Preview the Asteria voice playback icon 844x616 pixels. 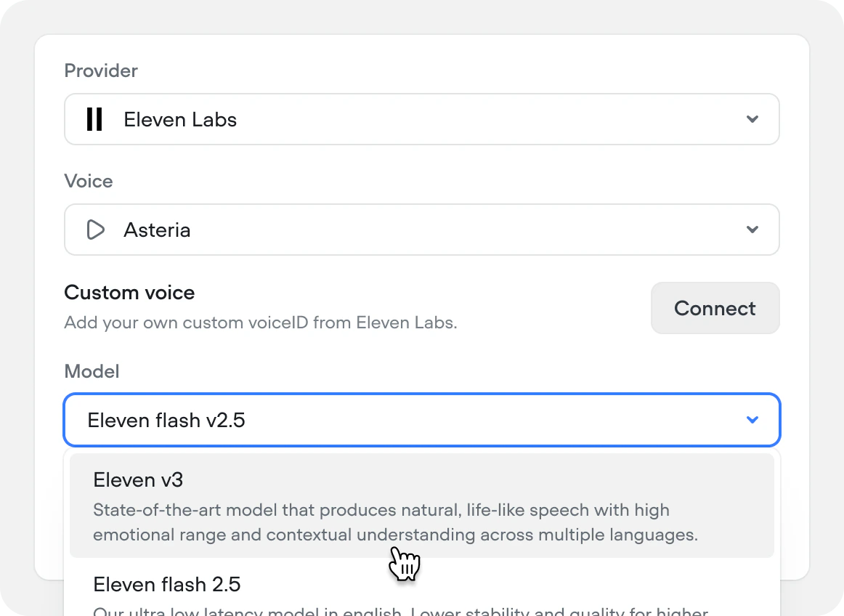94,230
